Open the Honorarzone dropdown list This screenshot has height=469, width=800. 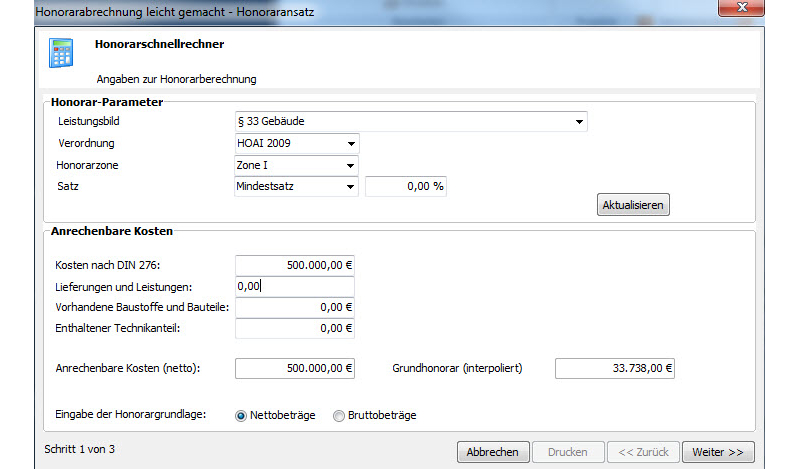(350, 165)
